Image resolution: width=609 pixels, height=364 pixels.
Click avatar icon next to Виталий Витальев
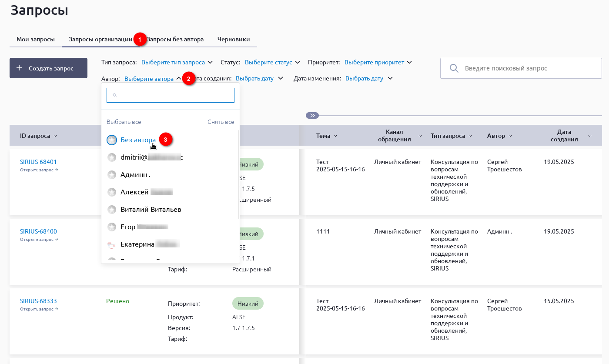pos(112,210)
